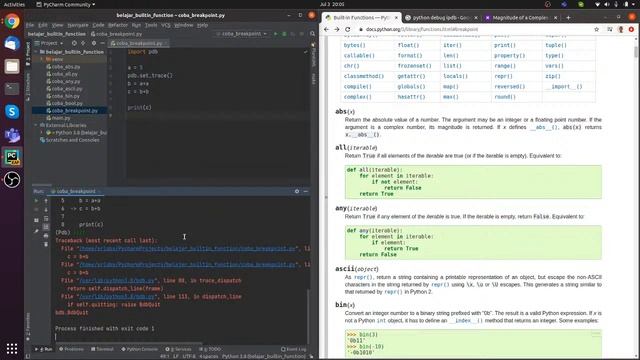Screen dimensions: 640x360
Task: Click the down arrow in Run panel
Action: 46,209
